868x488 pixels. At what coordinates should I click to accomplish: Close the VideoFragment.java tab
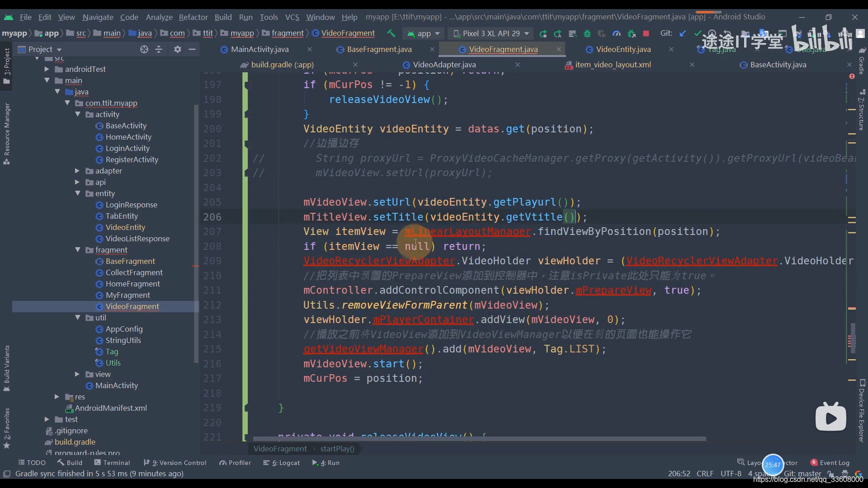[x=559, y=49]
